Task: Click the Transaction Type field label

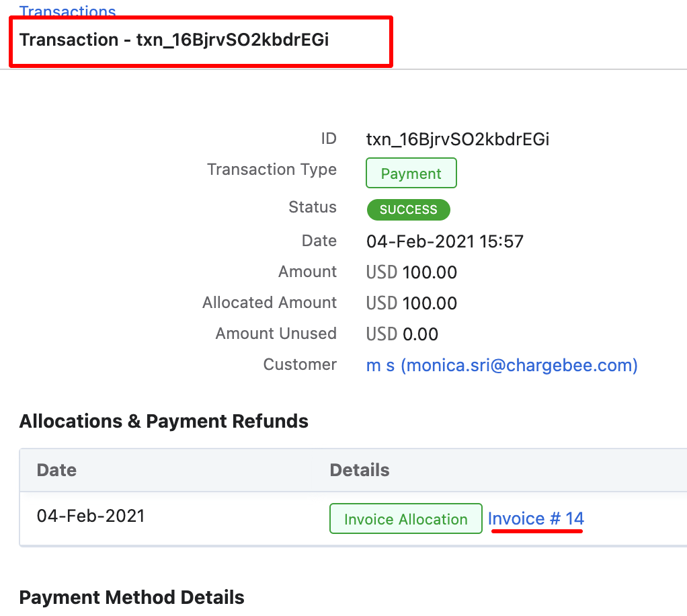Action: coord(272,169)
